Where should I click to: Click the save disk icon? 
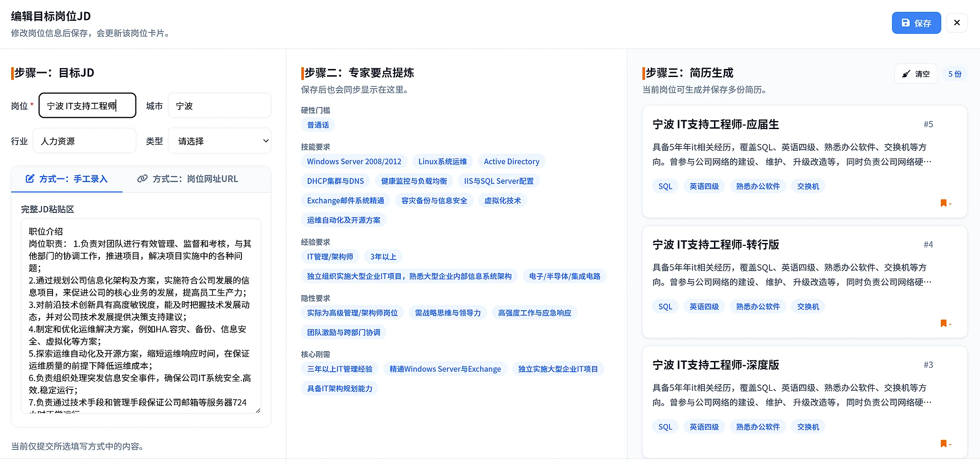tap(906, 23)
